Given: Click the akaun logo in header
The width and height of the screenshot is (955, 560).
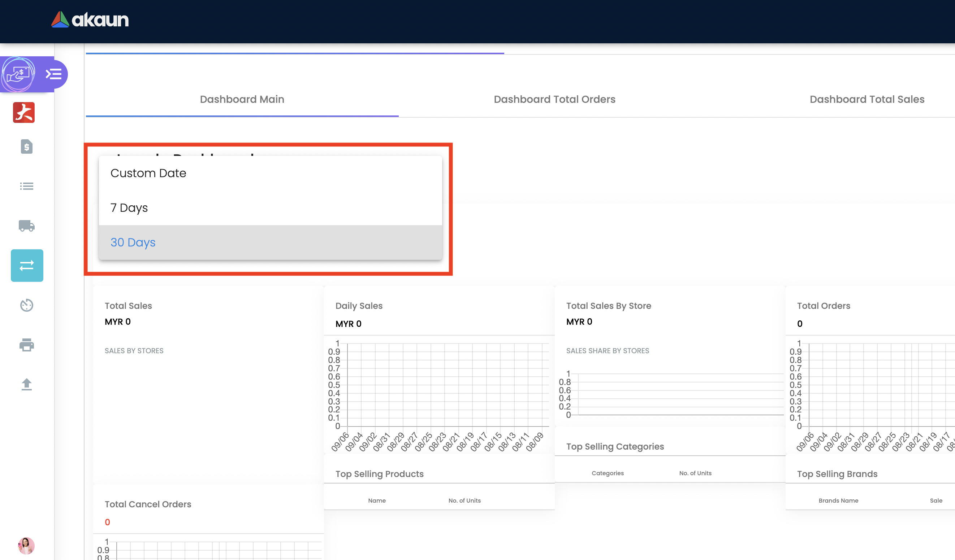Looking at the screenshot, I should click(90, 20).
